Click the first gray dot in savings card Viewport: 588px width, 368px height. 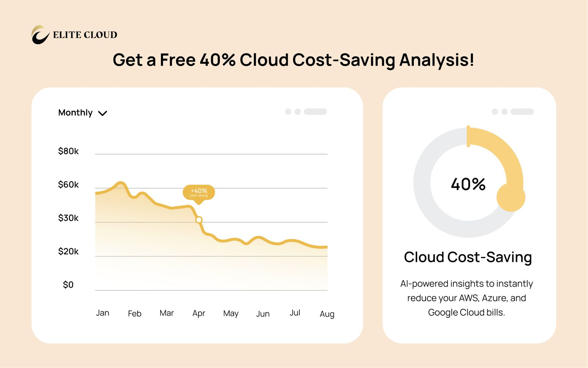click(495, 112)
